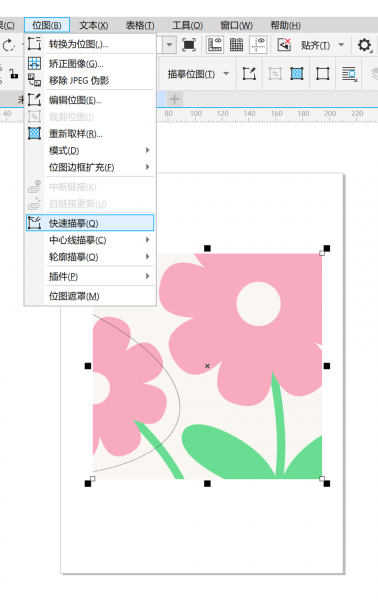This screenshot has height=600, width=378.
Task: Click the bottom-left corner selection handle
Action: tap(88, 484)
